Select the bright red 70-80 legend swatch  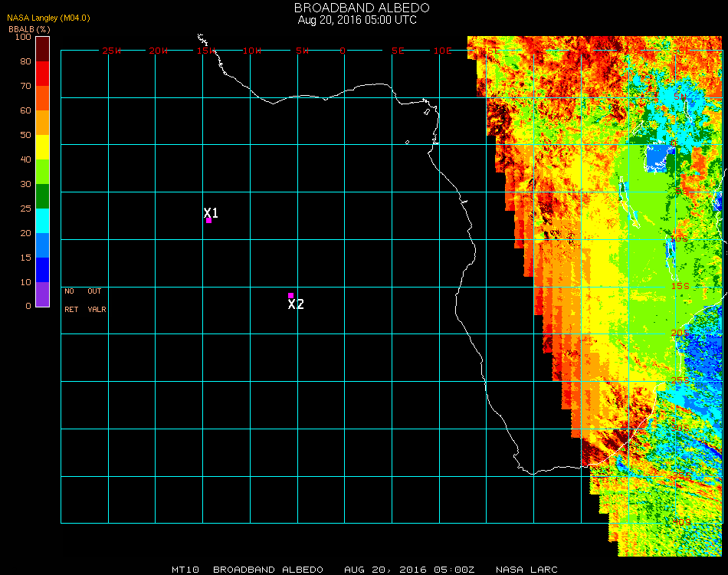coord(42,74)
